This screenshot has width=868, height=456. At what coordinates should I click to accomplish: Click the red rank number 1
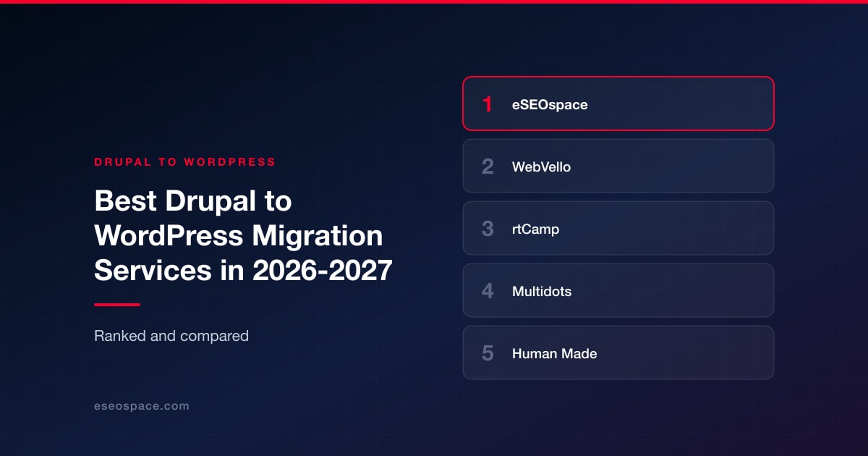[488, 104]
